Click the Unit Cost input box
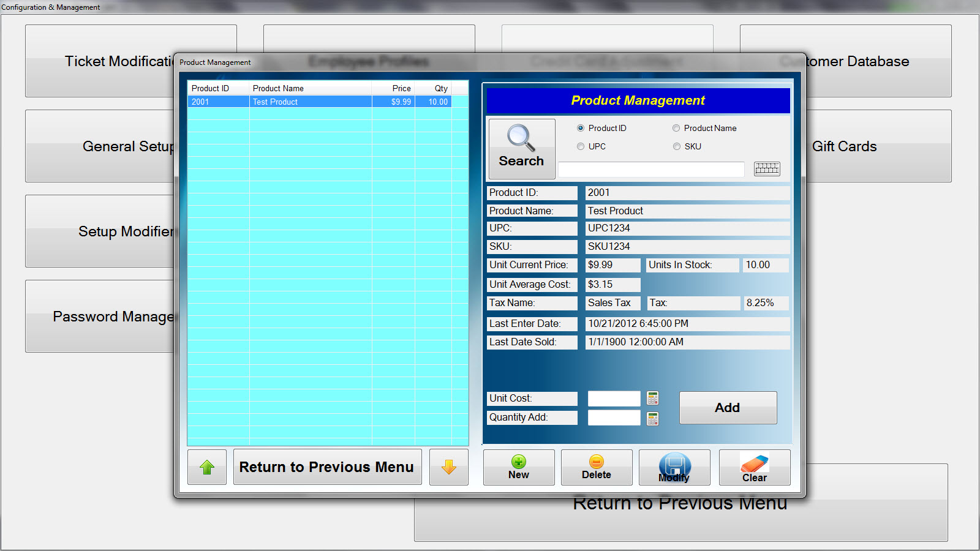980x551 pixels. click(x=614, y=399)
